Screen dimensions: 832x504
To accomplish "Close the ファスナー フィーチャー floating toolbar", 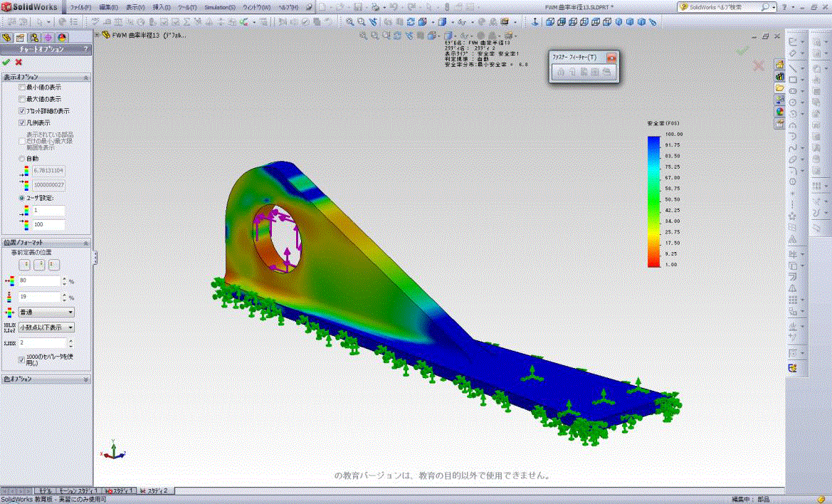I will tap(611, 57).
